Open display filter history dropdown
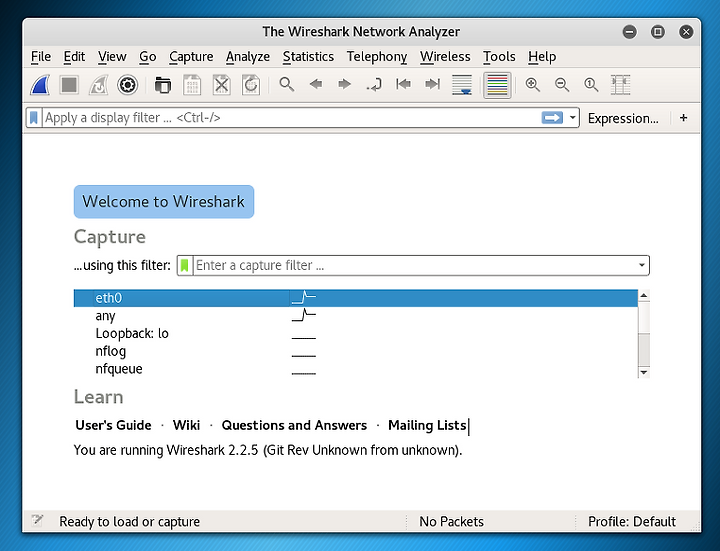 pos(573,118)
